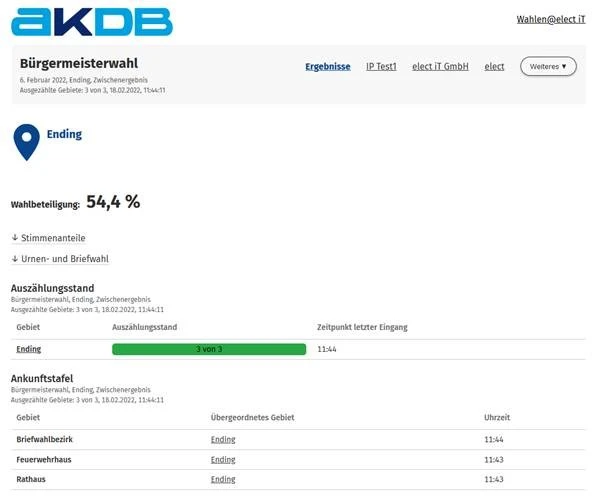Open Ending link in Rathaus row
Image resolution: width=603 pixels, height=500 pixels.
(223, 479)
